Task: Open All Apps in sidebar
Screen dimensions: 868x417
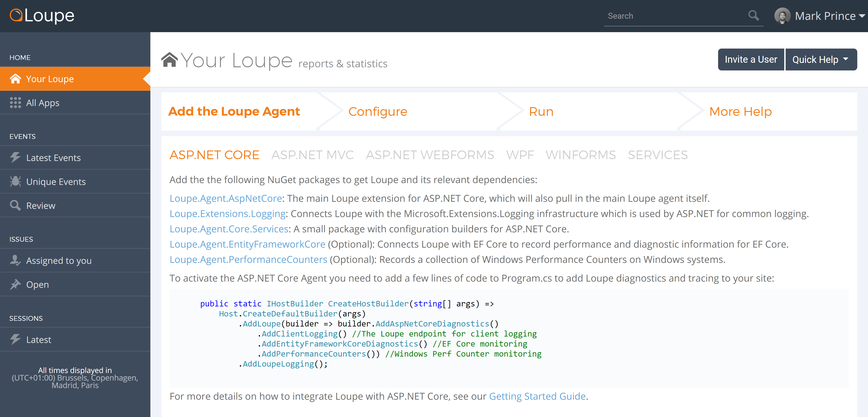Action: click(x=75, y=103)
